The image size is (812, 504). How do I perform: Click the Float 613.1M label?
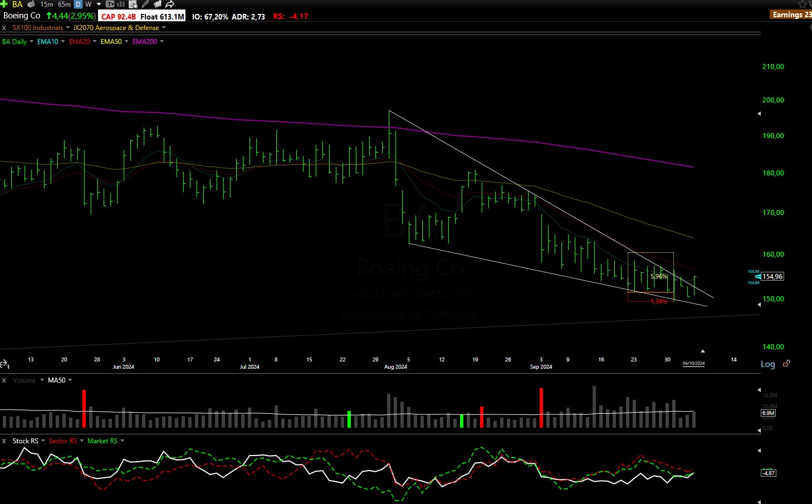click(162, 17)
